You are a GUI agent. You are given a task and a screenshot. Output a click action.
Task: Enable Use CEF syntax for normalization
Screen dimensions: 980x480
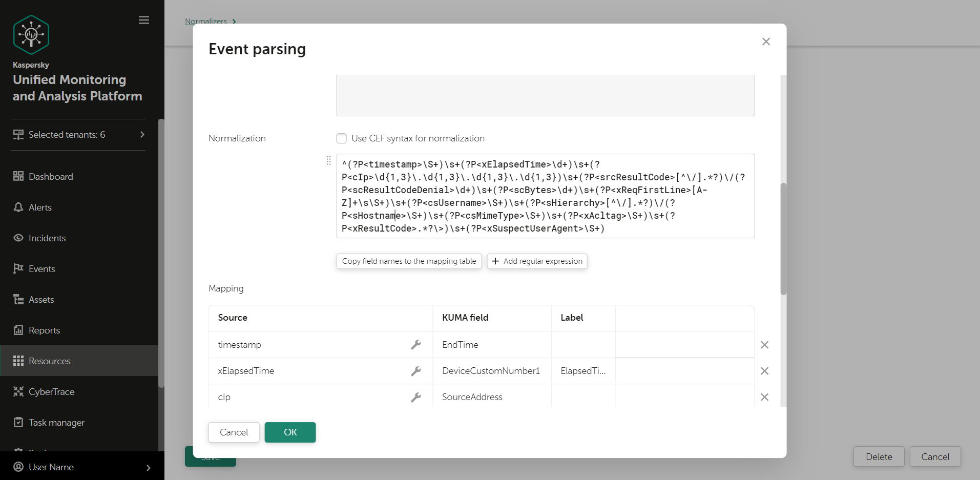tap(342, 138)
